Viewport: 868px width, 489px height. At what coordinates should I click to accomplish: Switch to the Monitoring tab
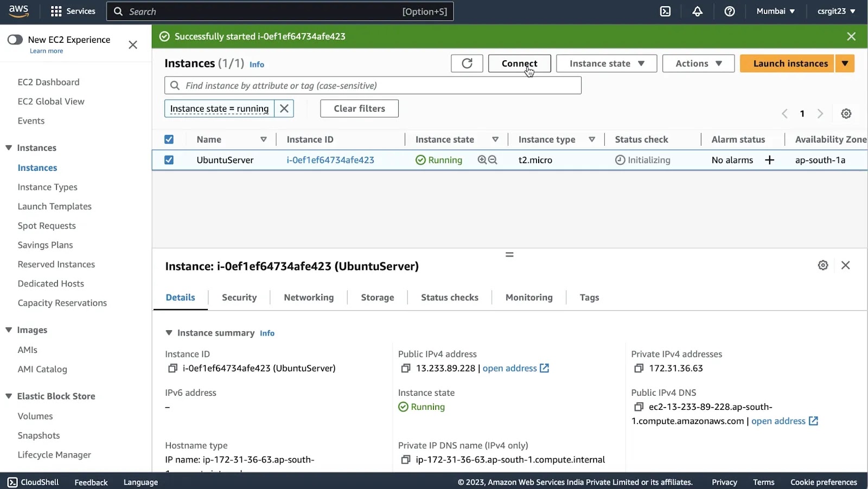[529, 297]
